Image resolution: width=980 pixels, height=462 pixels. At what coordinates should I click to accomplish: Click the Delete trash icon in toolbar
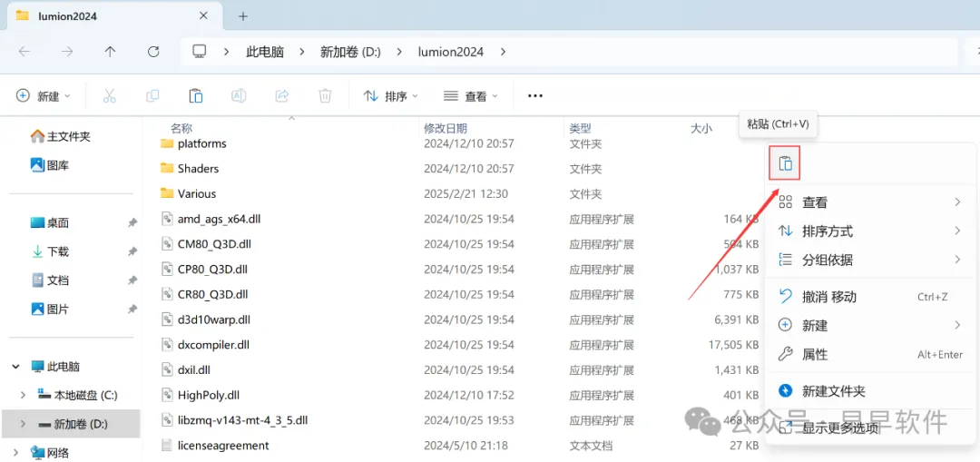325,95
